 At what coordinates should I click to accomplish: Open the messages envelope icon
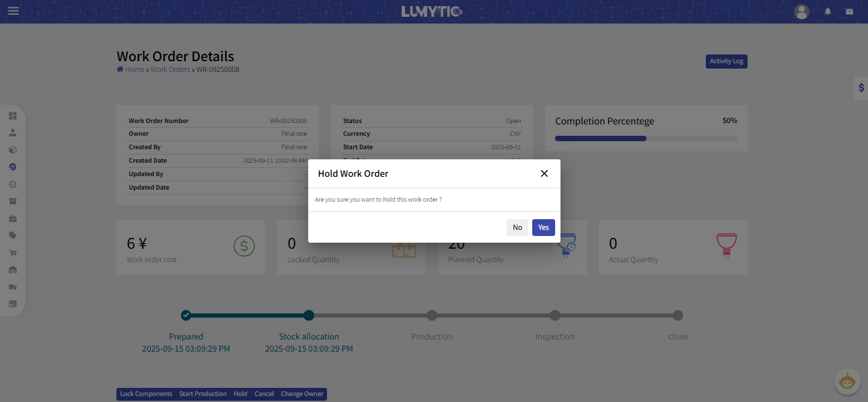tap(849, 11)
